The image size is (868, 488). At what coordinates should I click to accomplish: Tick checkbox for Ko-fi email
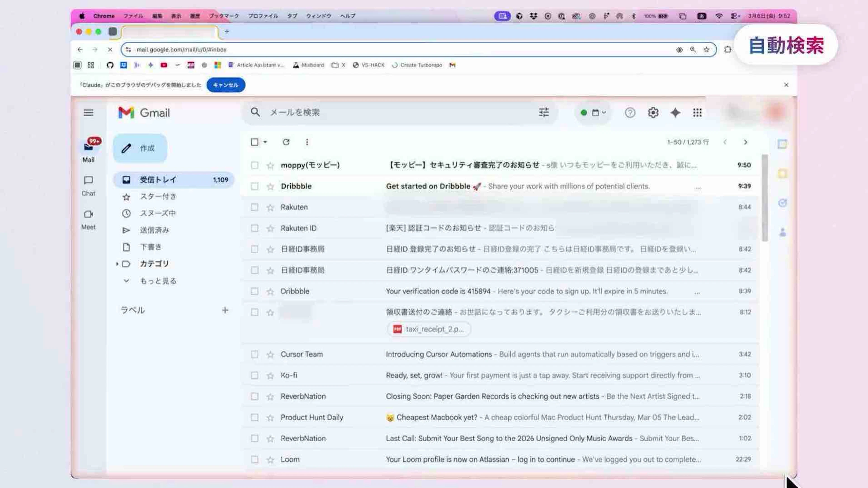[254, 375]
